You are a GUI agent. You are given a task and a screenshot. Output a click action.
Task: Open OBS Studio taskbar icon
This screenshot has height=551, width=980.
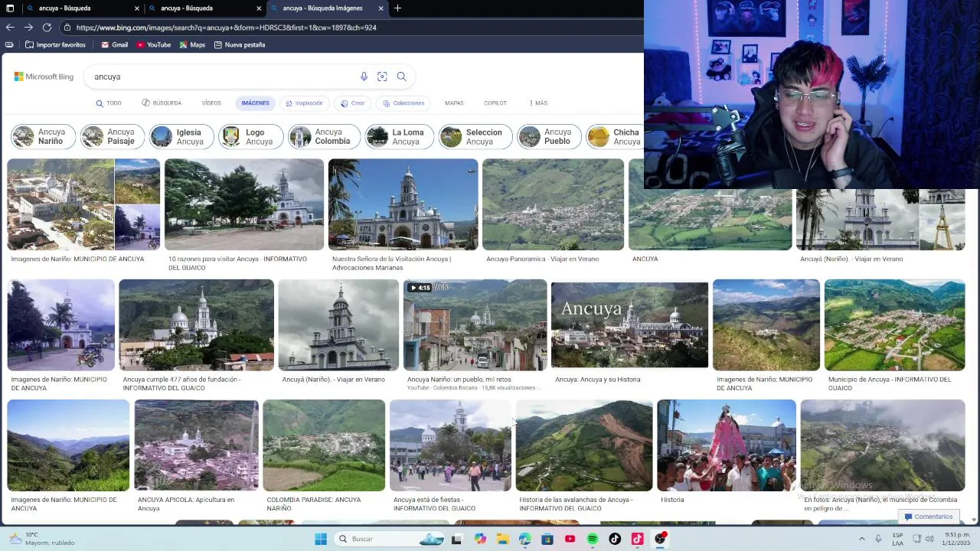click(660, 539)
